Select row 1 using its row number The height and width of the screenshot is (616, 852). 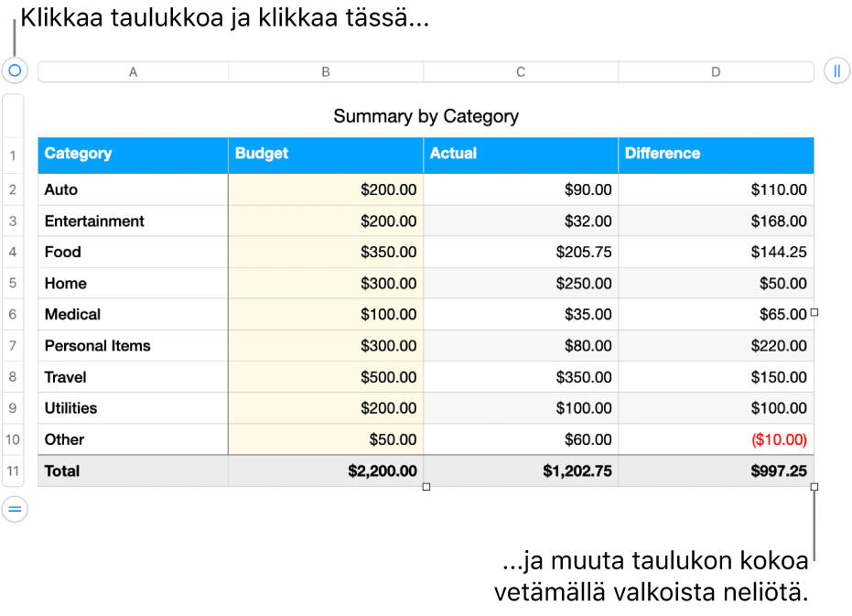point(14,155)
